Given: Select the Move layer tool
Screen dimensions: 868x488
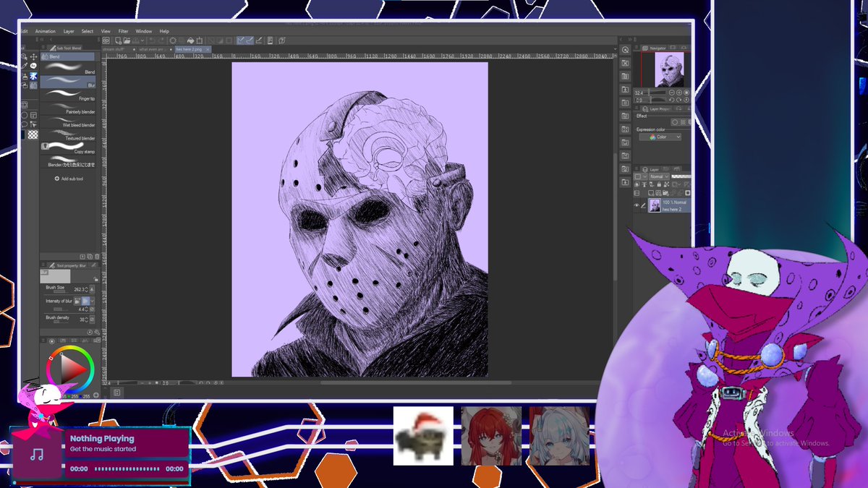Looking at the screenshot, I should pos(33,56).
